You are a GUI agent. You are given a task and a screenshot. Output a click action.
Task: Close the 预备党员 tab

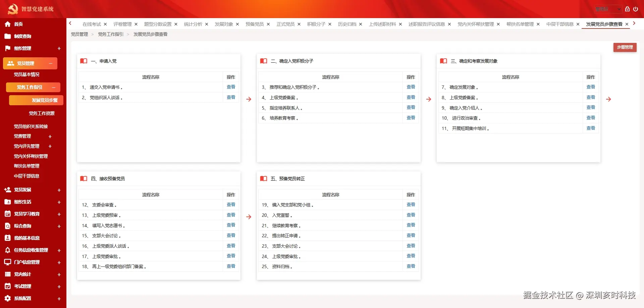pyautogui.click(x=268, y=24)
